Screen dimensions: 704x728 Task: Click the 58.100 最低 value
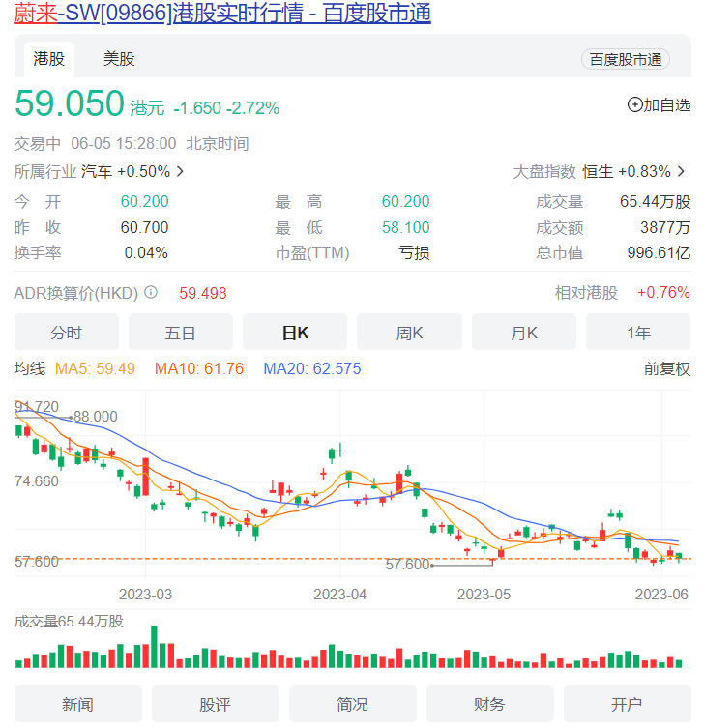click(x=406, y=227)
